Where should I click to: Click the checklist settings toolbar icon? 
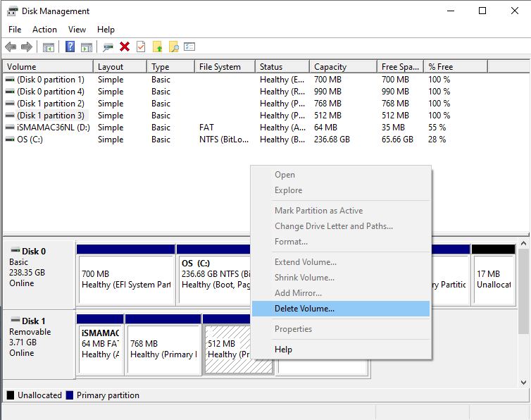189,47
